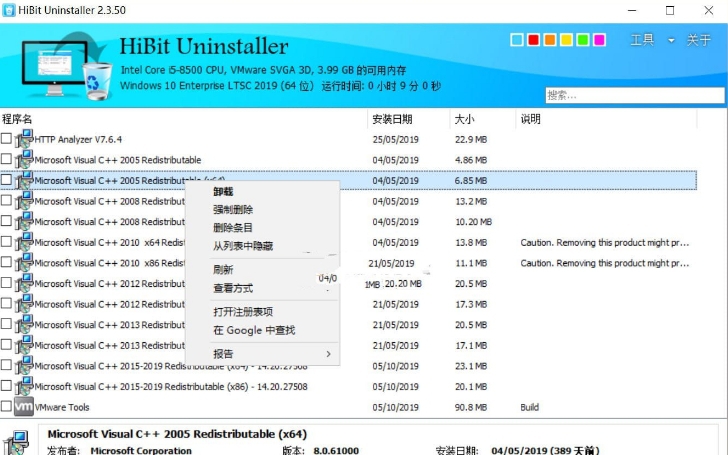Screen dimensions: 728x455
Task: Click the Build description in VMware row
Action: point(529,407)
